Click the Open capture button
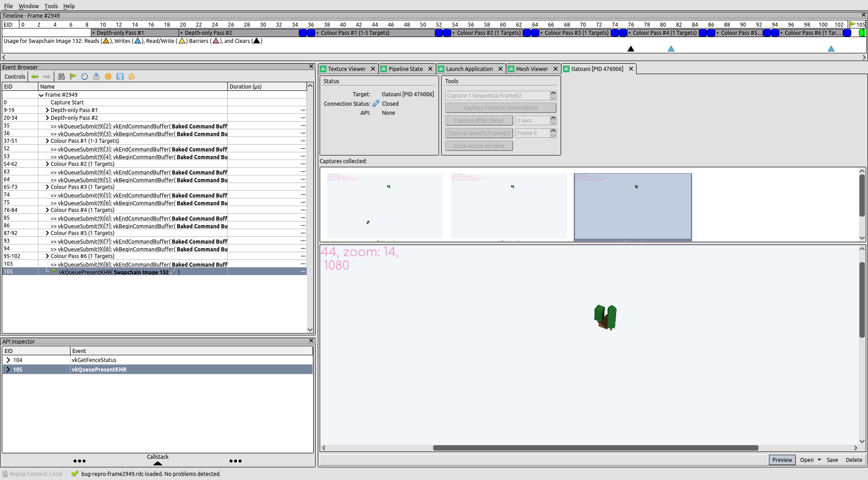The width and height of the screenshot is (868, 480). 807,460
